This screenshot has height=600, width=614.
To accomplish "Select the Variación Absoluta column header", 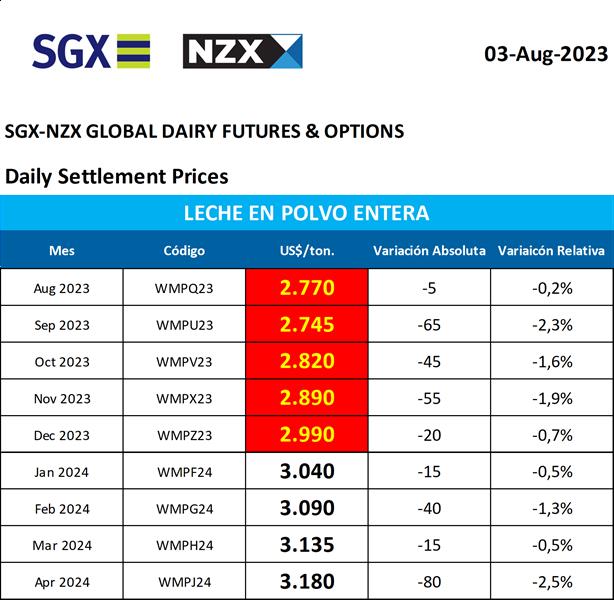I will tap(429, 250).
